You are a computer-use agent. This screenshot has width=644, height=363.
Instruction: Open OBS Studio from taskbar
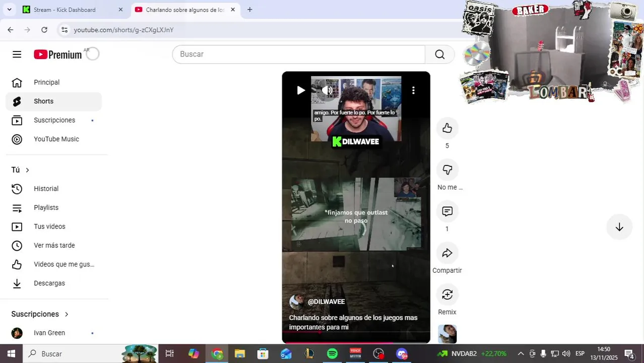pos(378,354)
